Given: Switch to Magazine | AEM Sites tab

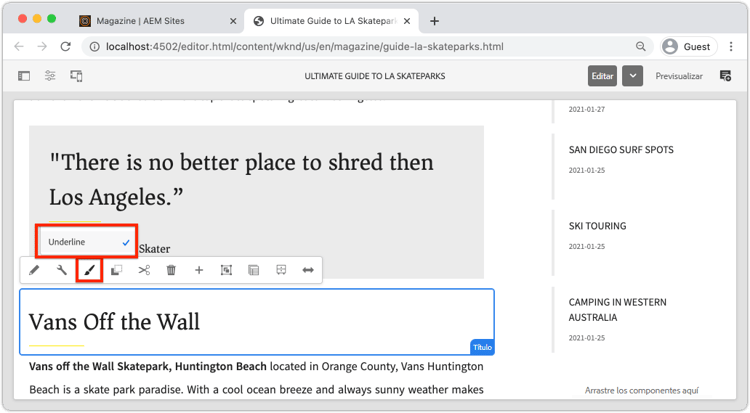Looking at the screenshot, I should (158, 21).
